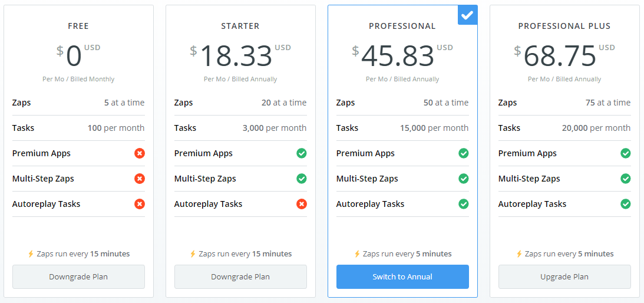Click the Tasks 15,000 per month row
This screenshot has height=303, width=644.
click(x=402, y=128)
